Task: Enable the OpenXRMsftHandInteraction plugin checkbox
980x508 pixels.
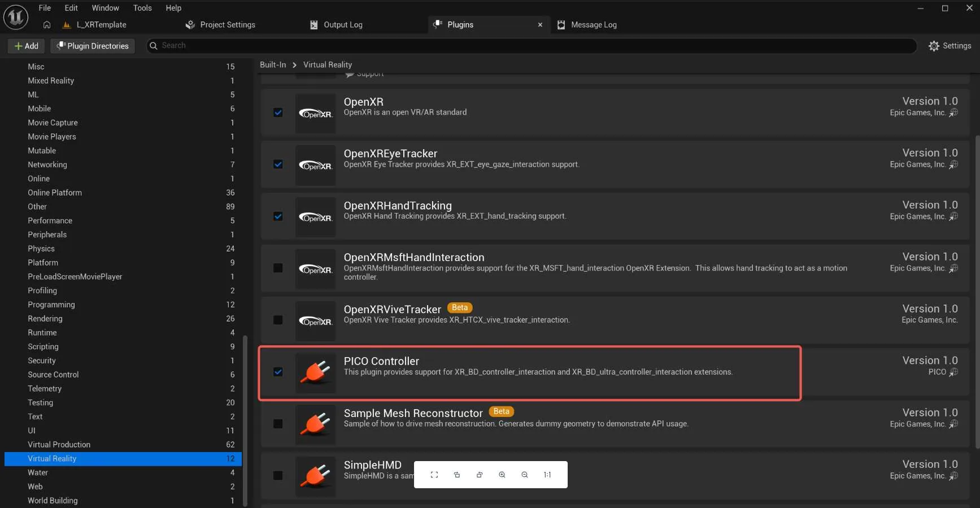Action: click(278, 268)
